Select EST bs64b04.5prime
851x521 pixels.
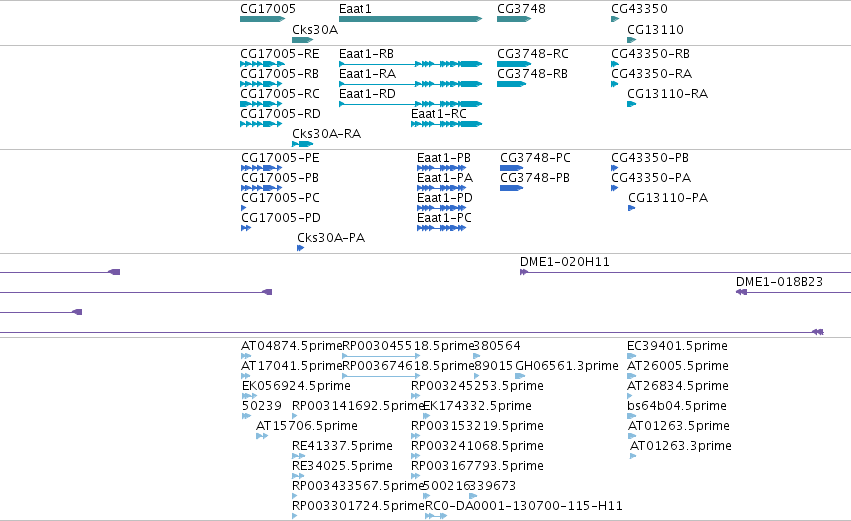coord(677,406)
